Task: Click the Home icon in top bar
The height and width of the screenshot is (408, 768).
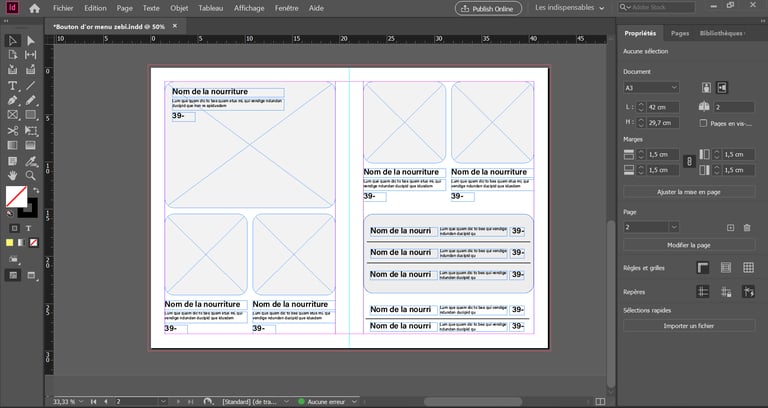Action: (x=35, y=8)
